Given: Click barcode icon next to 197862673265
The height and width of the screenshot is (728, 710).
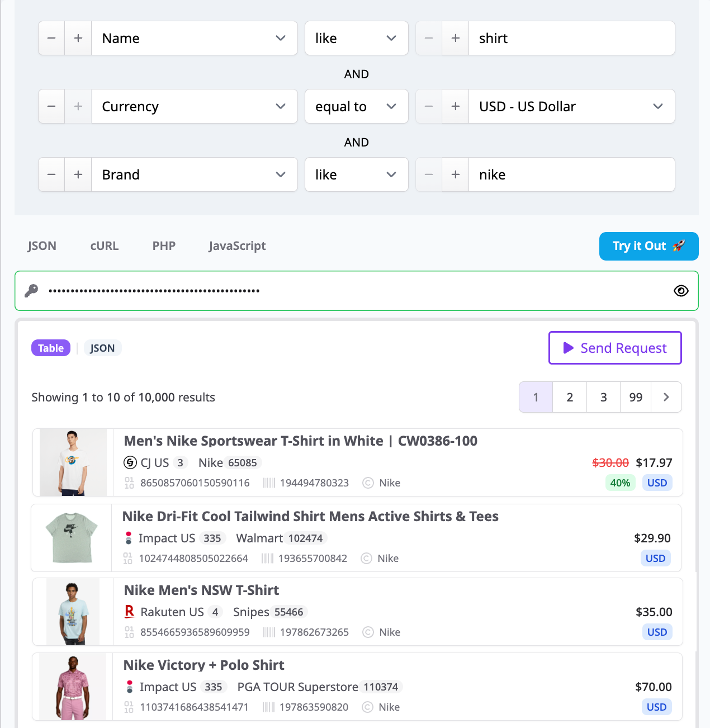Looking at the screenshot, I should click(x=269, y=632).
